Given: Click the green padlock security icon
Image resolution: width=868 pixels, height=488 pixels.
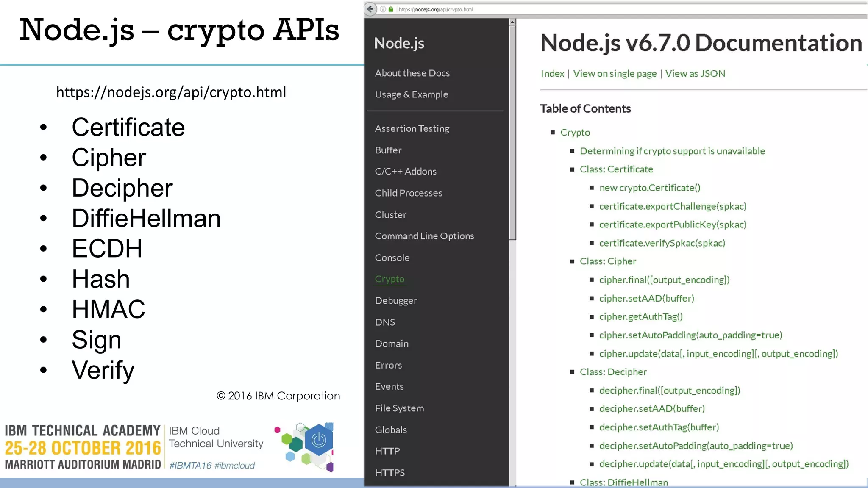Looking at the screenshot, I should 391,9.
